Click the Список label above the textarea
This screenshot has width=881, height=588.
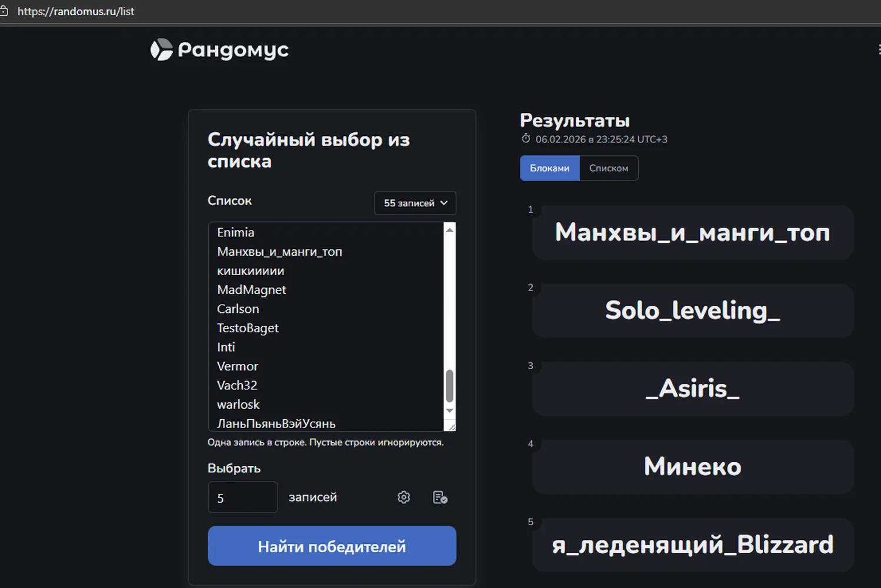229,201
